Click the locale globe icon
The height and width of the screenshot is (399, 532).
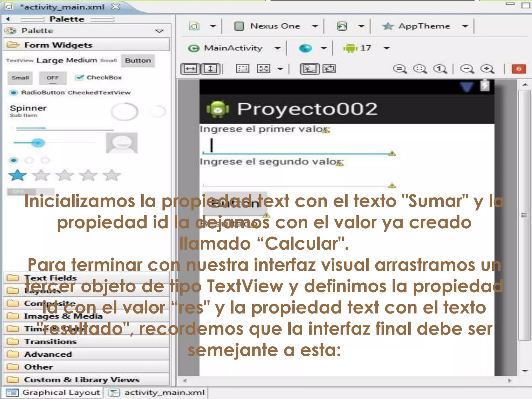tap(305, 48)
